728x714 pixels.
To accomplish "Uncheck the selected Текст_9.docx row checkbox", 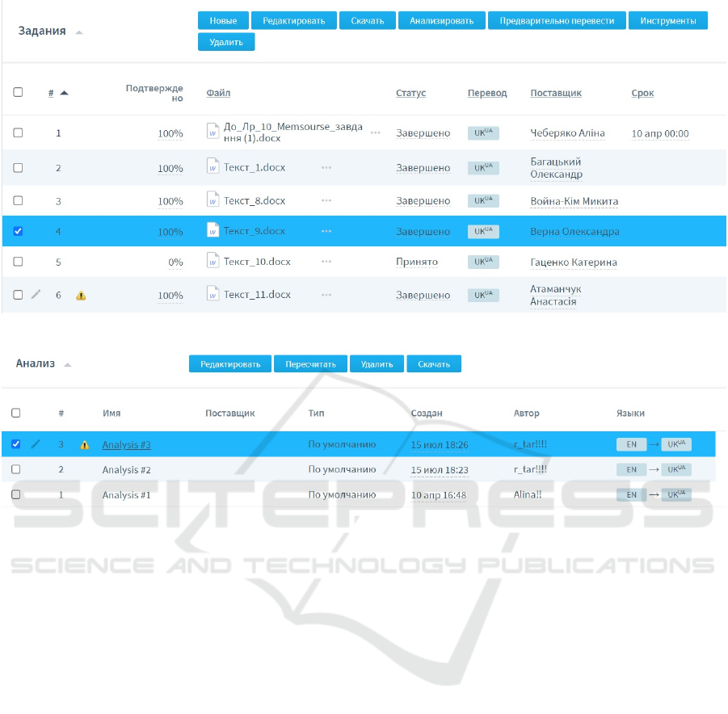I will click(18, 231).
